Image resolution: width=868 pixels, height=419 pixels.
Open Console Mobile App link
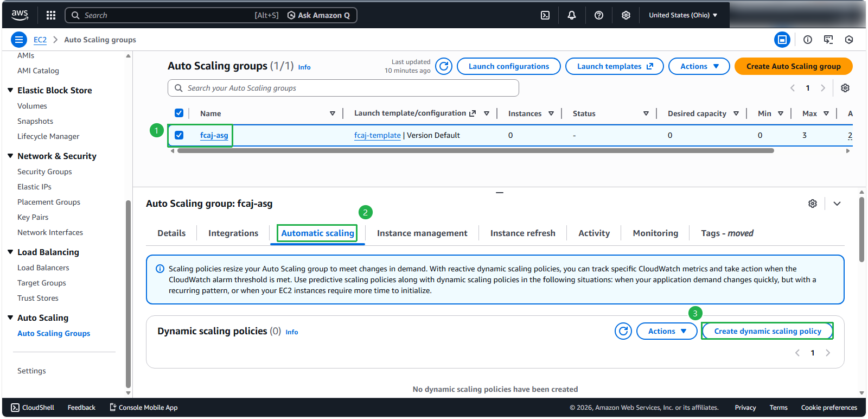click(x=144, y=408)
